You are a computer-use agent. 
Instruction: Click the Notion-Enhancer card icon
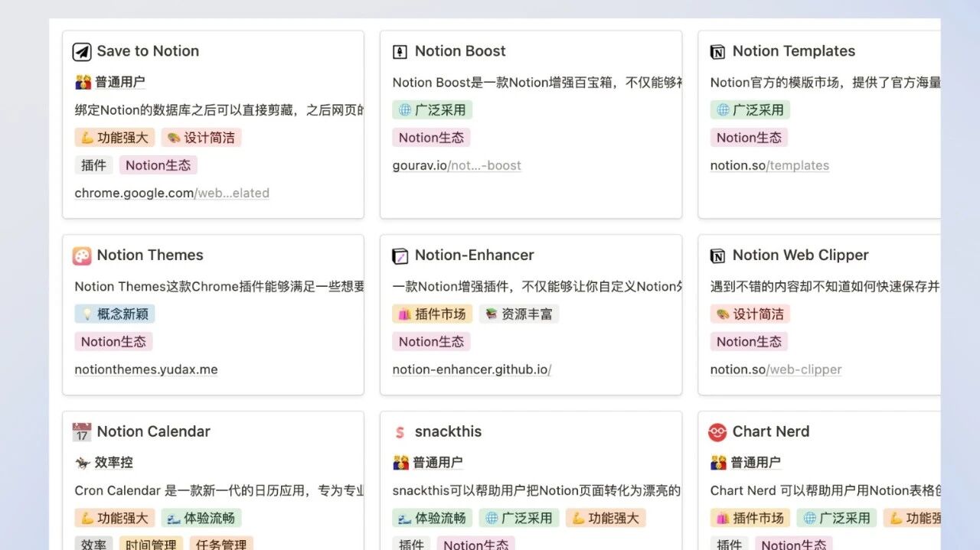pyautogui.click(x=400, y=255)
